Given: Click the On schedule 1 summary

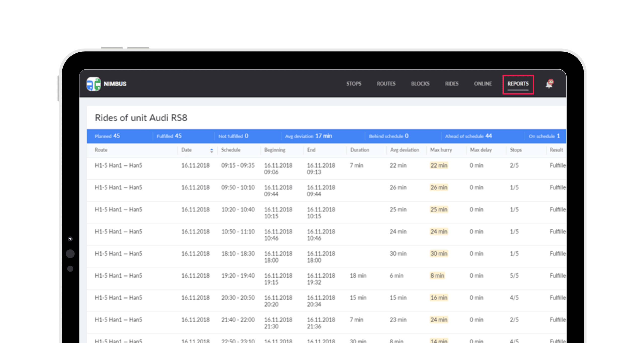Looking at the screenshot, I should click(x=544, y=136).
